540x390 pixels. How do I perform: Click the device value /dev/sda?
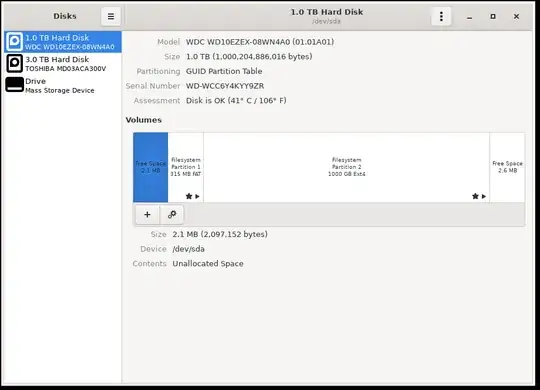pos(188,249)
